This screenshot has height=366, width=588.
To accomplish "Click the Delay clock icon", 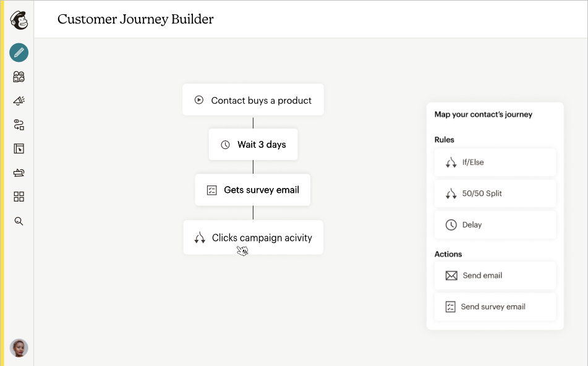I will pyautogui.click(x=451, y=224).
